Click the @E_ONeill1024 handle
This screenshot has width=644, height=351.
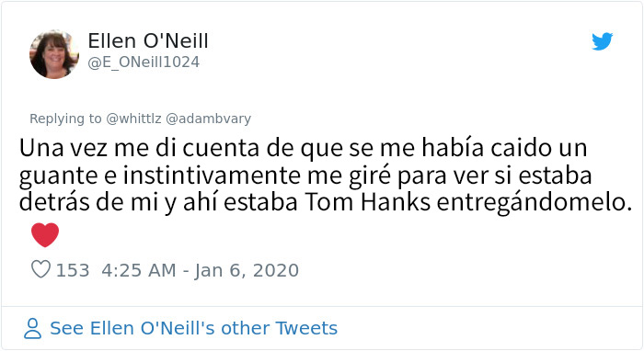pos(144,62)
